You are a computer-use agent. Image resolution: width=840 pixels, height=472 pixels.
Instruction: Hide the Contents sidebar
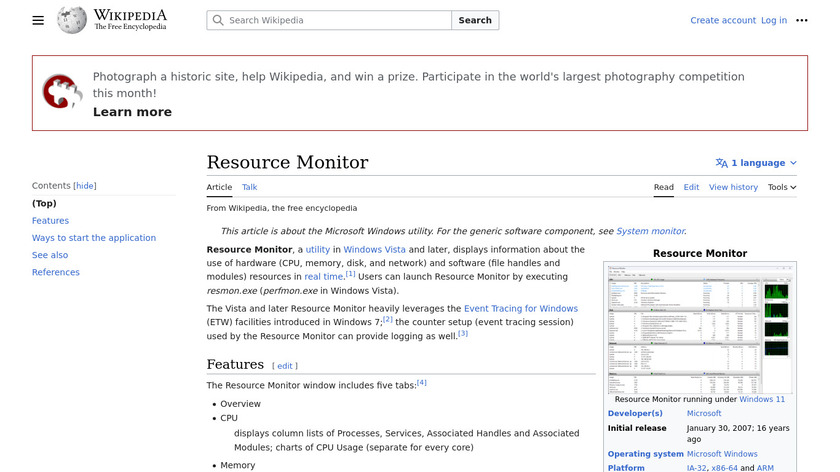click(x=86, y=186)
